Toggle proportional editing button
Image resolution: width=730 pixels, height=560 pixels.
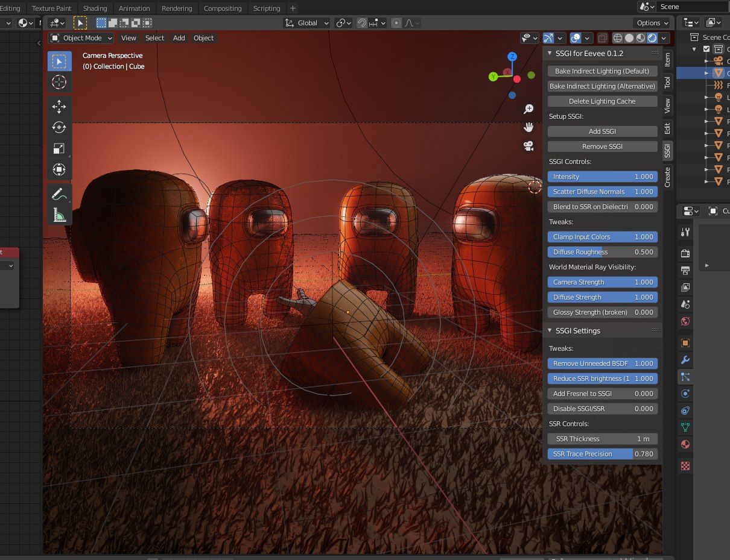coord(396,23)
